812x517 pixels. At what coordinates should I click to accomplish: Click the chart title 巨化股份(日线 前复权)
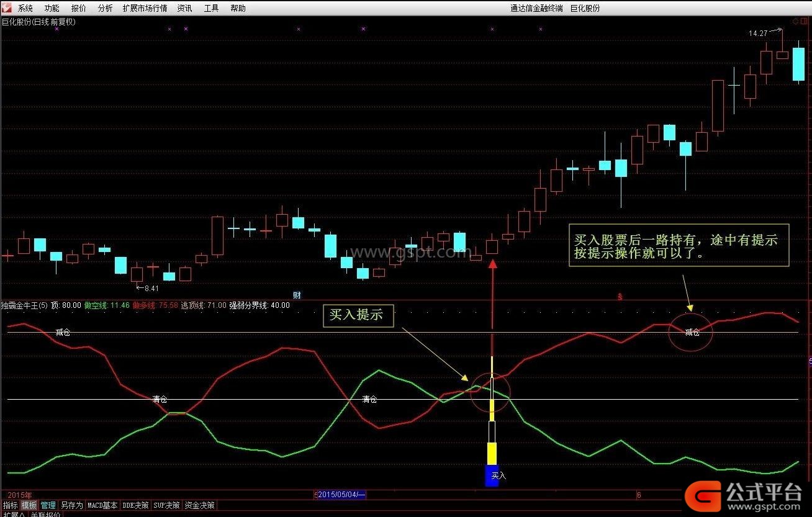click(38, 22)
